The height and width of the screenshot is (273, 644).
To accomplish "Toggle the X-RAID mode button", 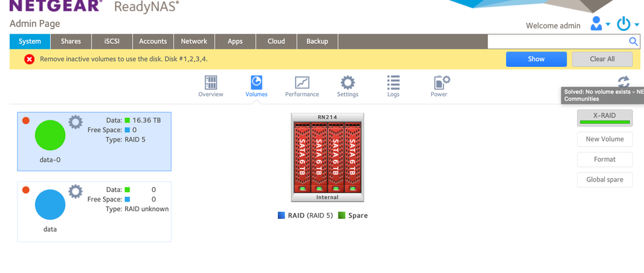I will click(x=605, y=118).
